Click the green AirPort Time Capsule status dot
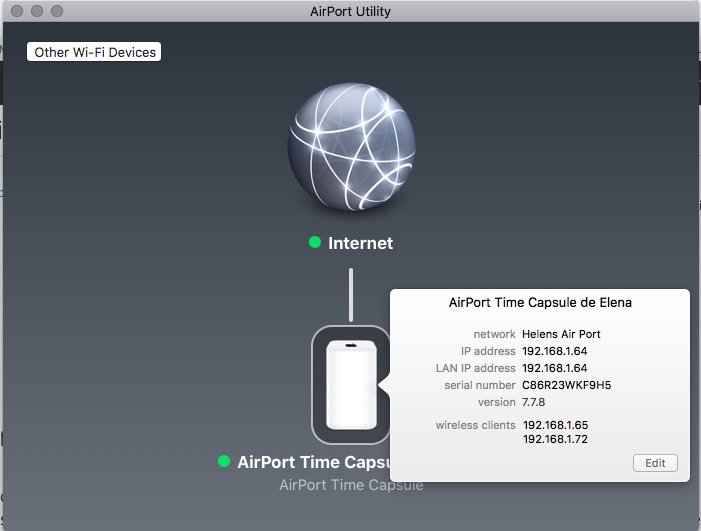The height and width of the screenshot is (531, 701). pos(224,461)
